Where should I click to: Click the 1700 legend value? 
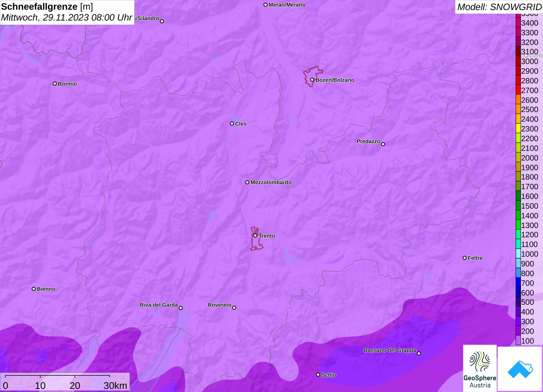[529, 187]
